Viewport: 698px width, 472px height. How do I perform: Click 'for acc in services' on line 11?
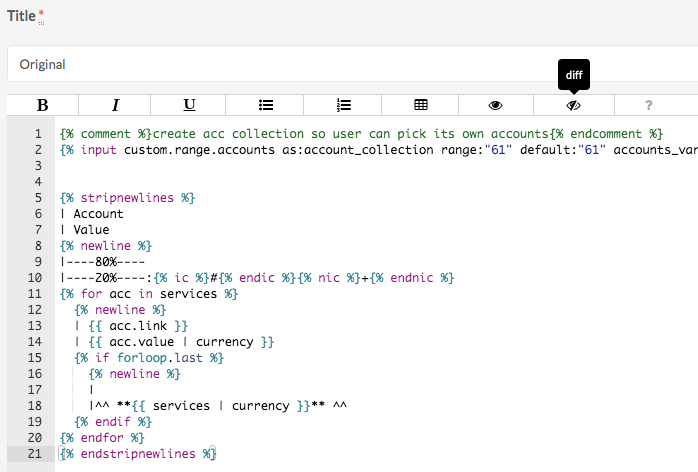pos(149,294)
